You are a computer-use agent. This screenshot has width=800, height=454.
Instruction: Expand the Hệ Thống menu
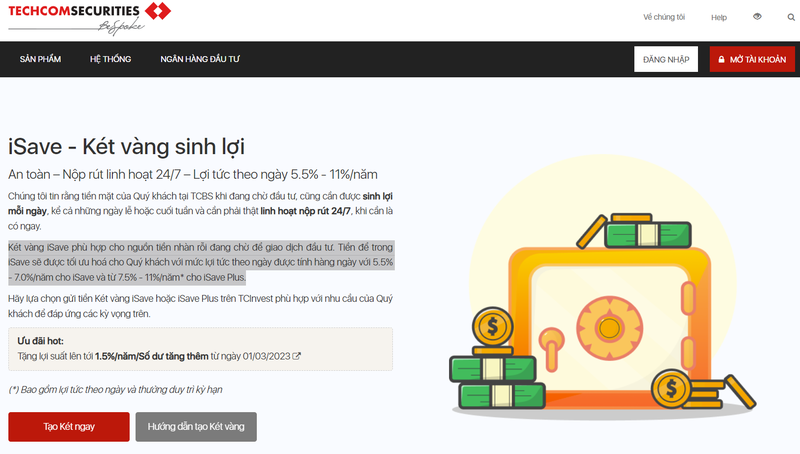pos(110,60)
